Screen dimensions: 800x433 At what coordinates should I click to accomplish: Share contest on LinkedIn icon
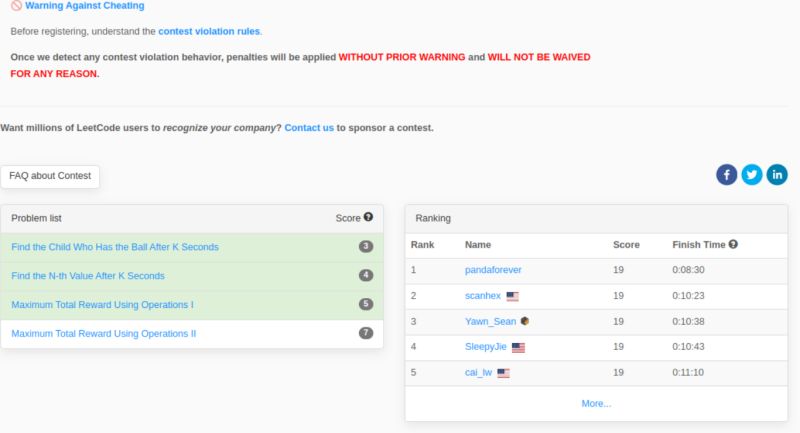[x=777, y=174]
